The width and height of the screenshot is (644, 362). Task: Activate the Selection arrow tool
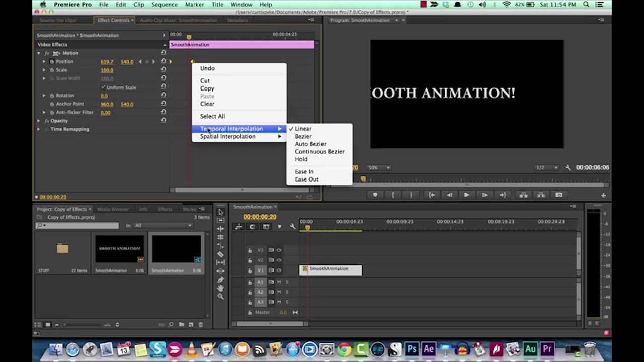click(220, 212)
